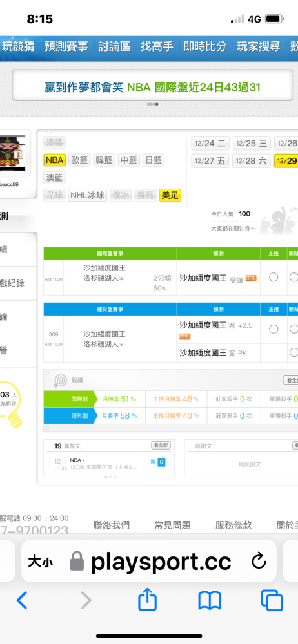Viewport: 298px width, 644px height.
Task: Select the 中籃 league tab
Action: (x=129, y=160)
